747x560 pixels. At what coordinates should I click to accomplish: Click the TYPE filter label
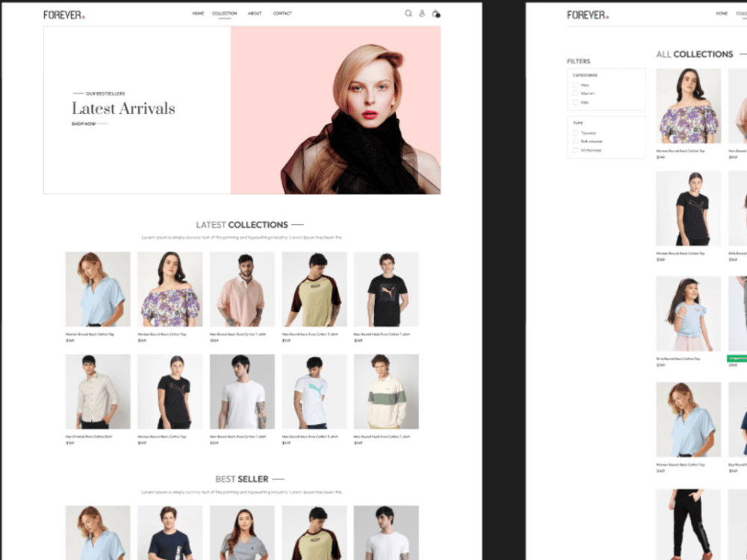coord(578,123)
